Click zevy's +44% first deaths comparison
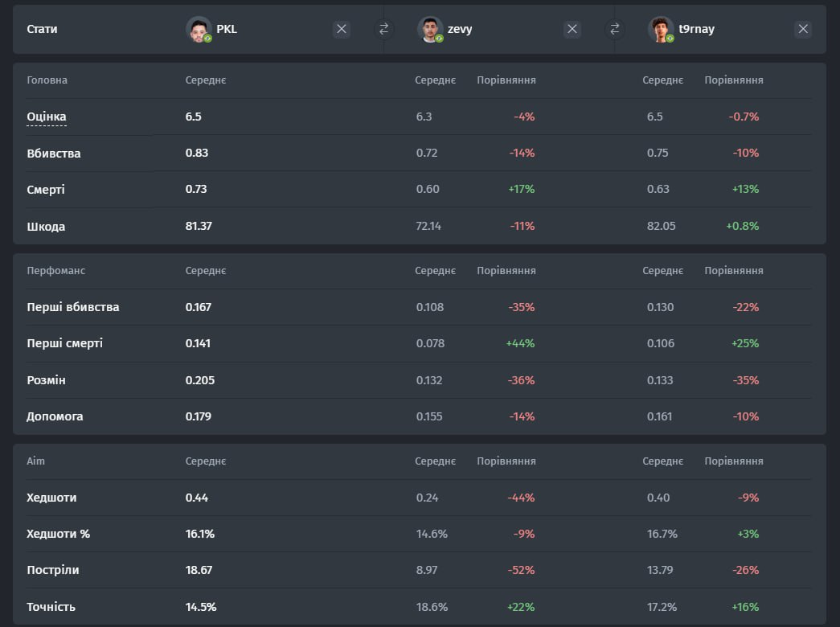This screenshot has width=840, height=627. click(x=520, y=343)
